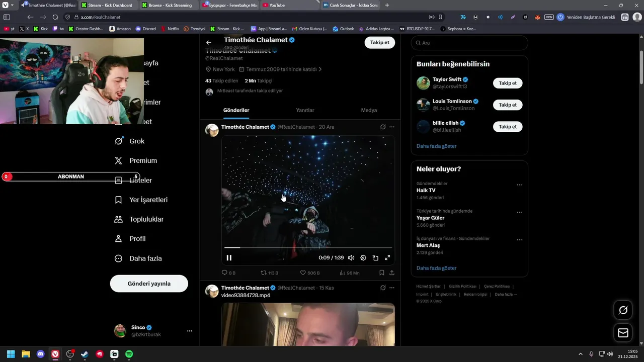Show more trends under Neler oluyor
This screenshot has height=362, width=644.
pyautogui.click(x=437, y=268)
